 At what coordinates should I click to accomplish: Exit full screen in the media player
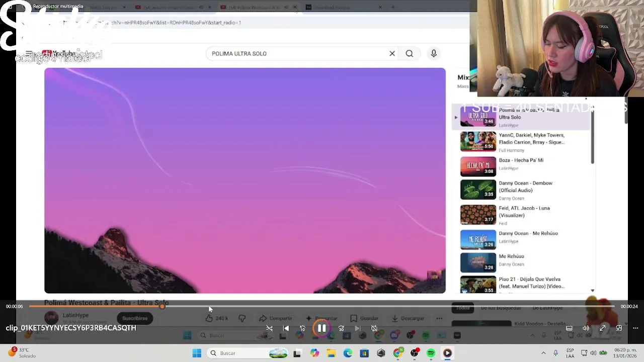602,328
